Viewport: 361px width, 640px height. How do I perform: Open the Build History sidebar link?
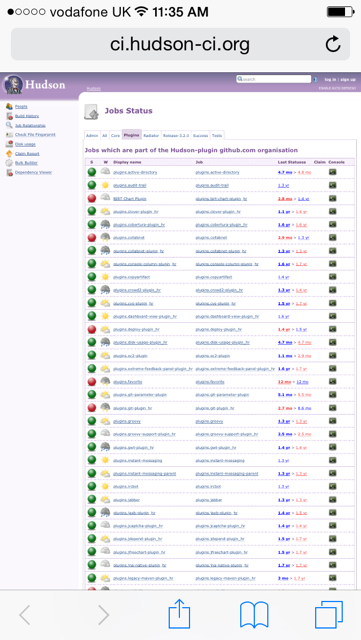27,116
